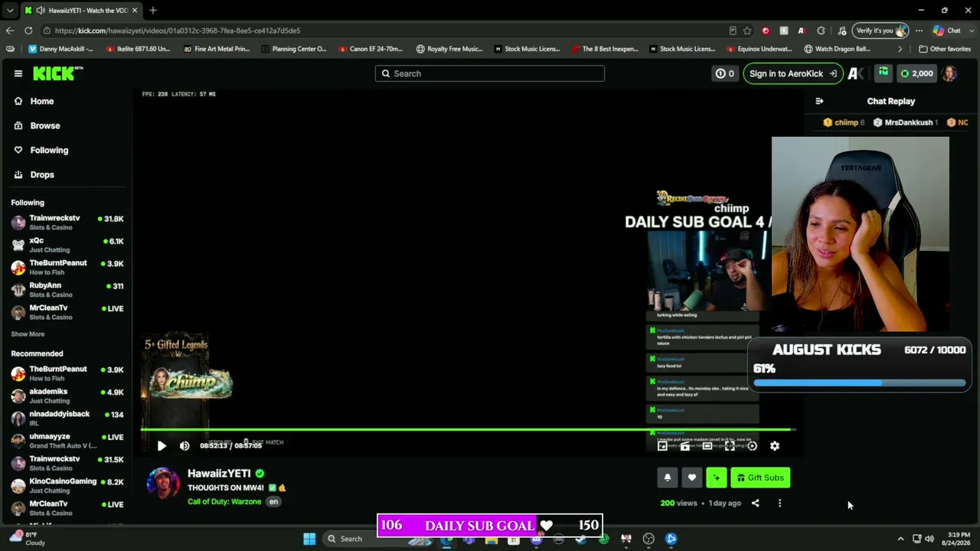980x551 pixels.
Task: Open the taskbar volume icon
Action: coord(929,539)
